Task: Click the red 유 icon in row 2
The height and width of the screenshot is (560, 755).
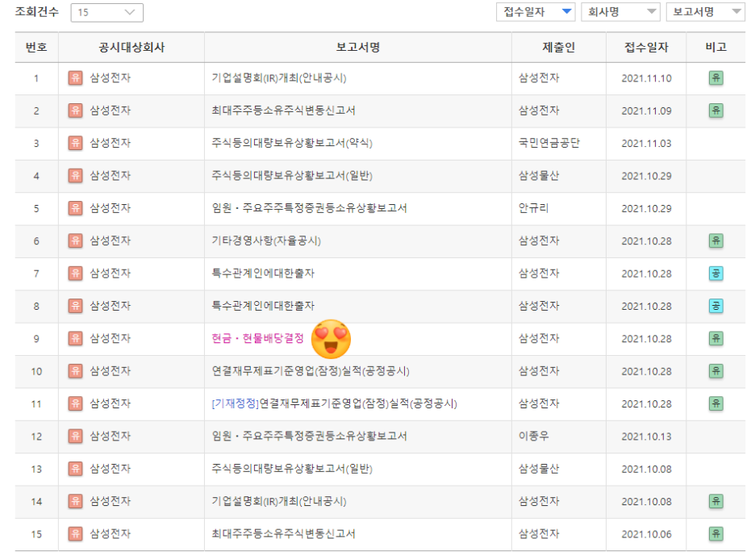Action: [75, 111]
